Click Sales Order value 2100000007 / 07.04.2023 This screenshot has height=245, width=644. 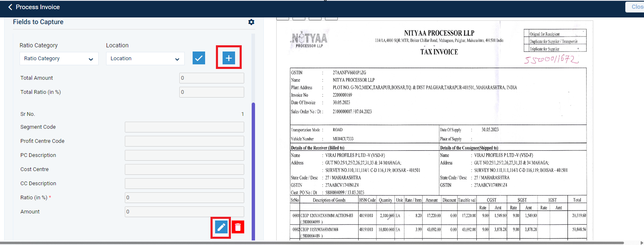tap(352, 112)
